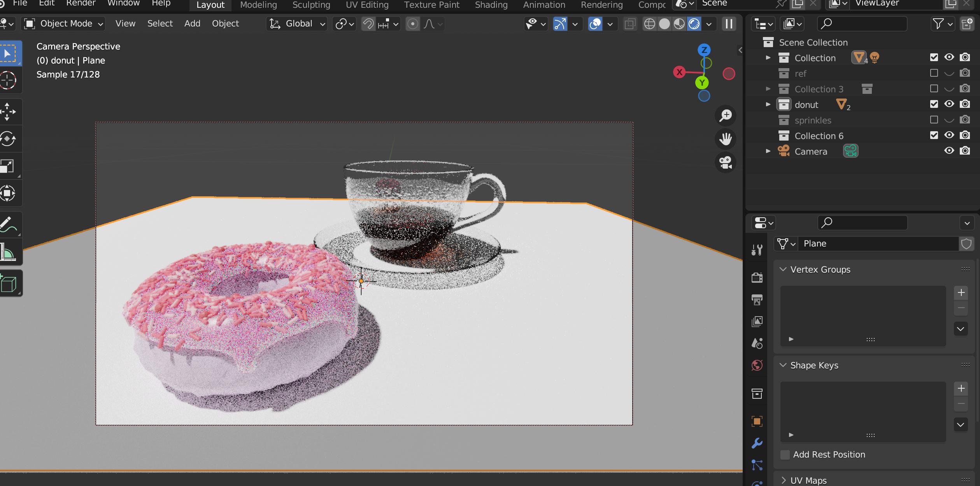This screenshot has height=486, width=980.
Task: Switch to the Shading workspace tab
Action: 491,5
